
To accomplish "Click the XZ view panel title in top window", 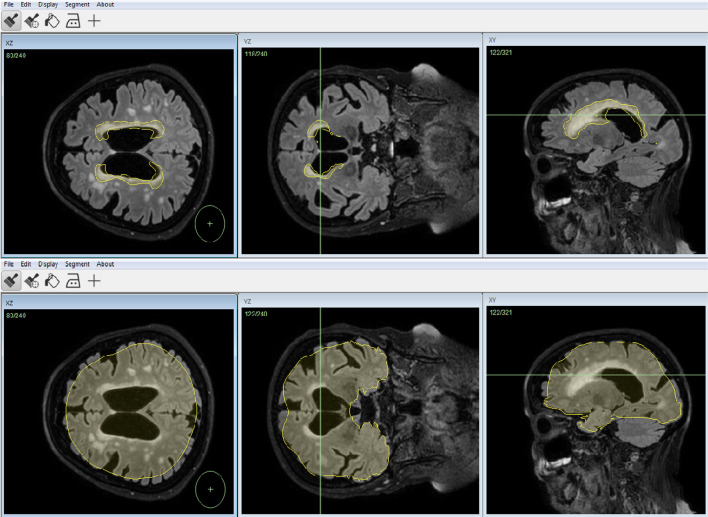I will pos(10,40).
